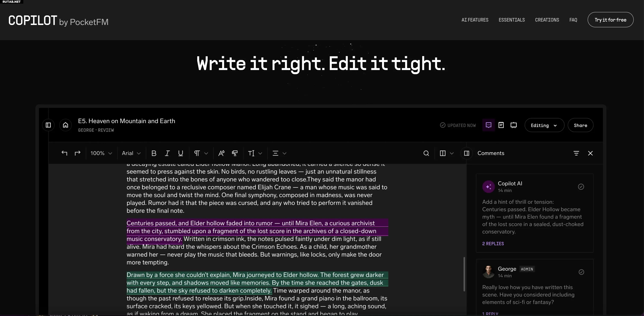The height and width of the screenshot is (316, 644).
Task: Click the undo arrow icon
Action: tap(64, 153)
